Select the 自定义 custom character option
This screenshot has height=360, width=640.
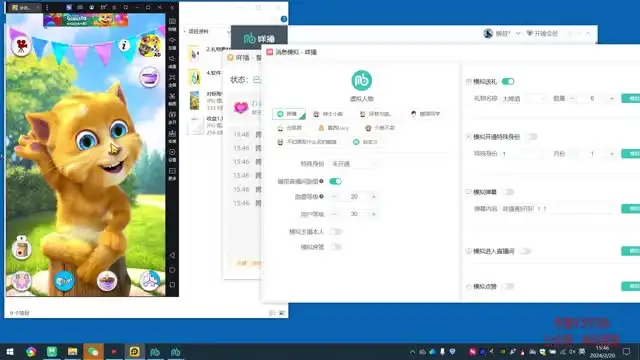[365, 142]
